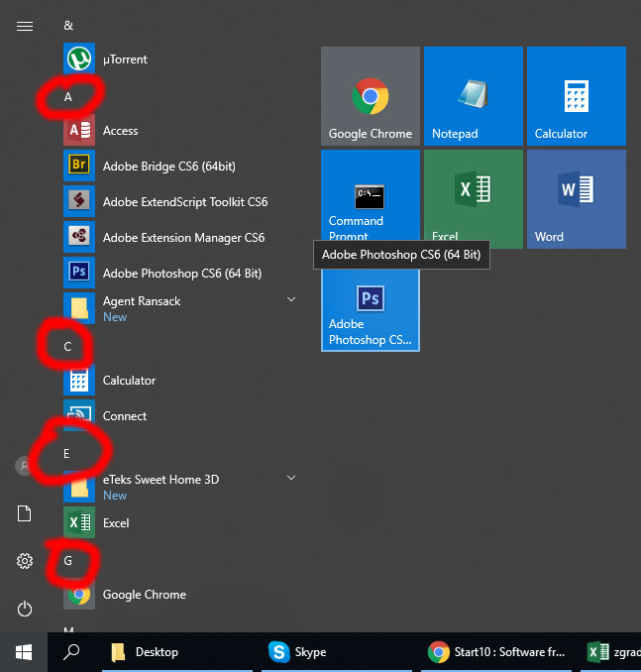Click the Windows Start button

click(x=24, y=652)
